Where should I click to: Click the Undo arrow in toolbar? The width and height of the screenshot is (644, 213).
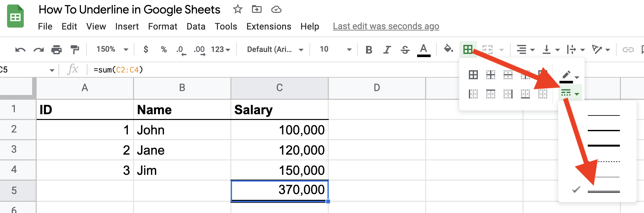point(20,49)
